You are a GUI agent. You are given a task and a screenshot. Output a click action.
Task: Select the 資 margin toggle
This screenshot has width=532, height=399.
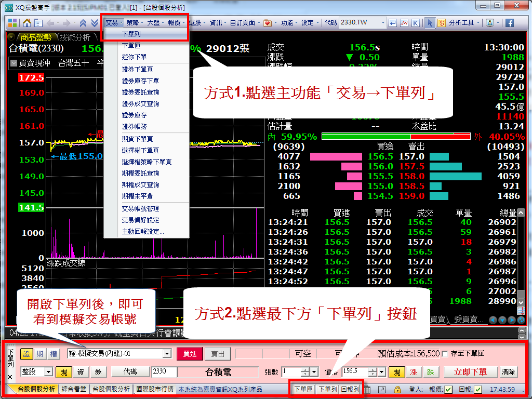81,372
